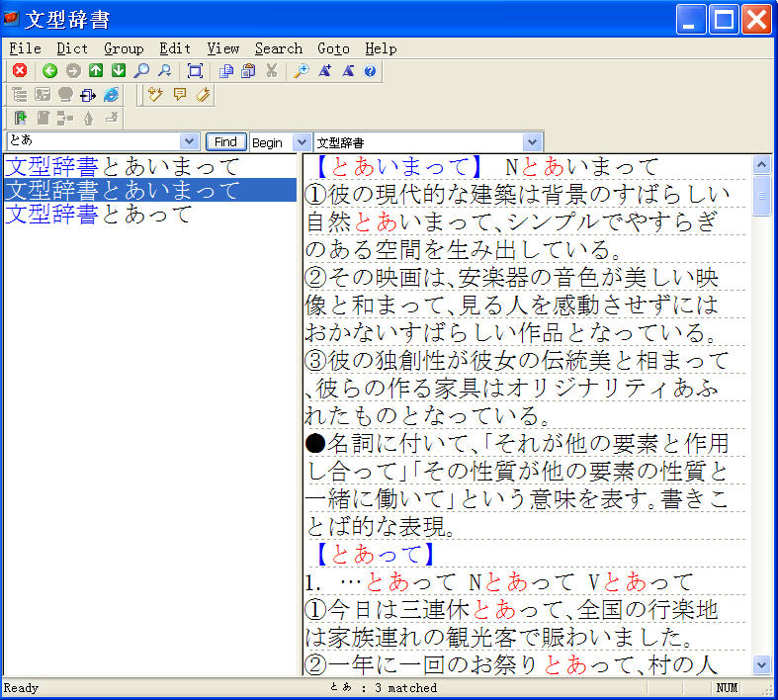Click the Ready status text
Viewport: 778px width, 700px height.
[x=21, y=688]
